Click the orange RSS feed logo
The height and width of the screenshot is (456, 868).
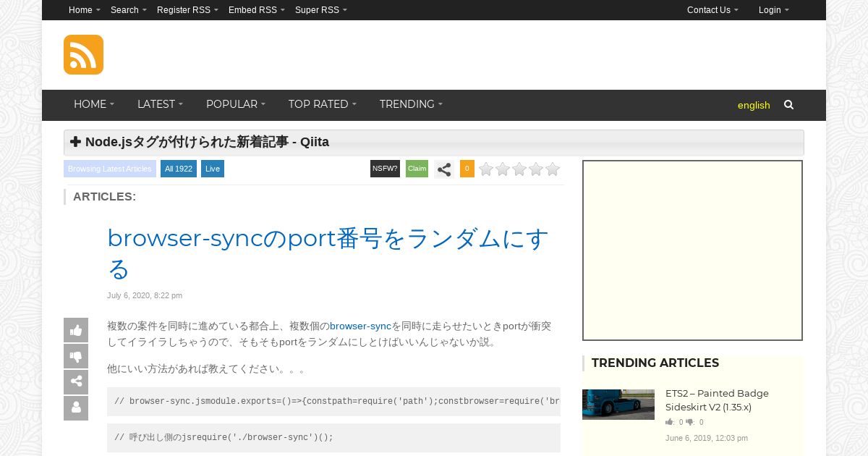83,54
